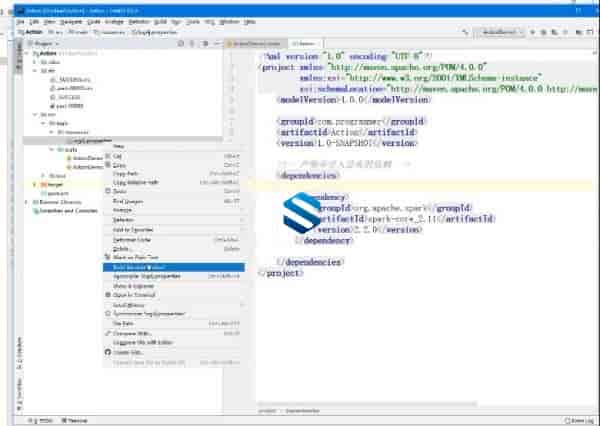Screen dimensions: 600x426
Task: Open the run configuration dropdown
Action: 501,32
